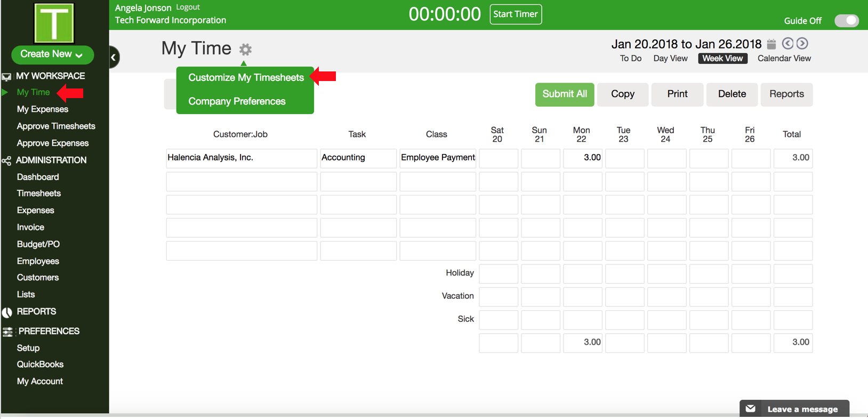Click the Administration share icon
Viewport: 868px width, 419px height.
pyautogui.click(x=6, y=160)
